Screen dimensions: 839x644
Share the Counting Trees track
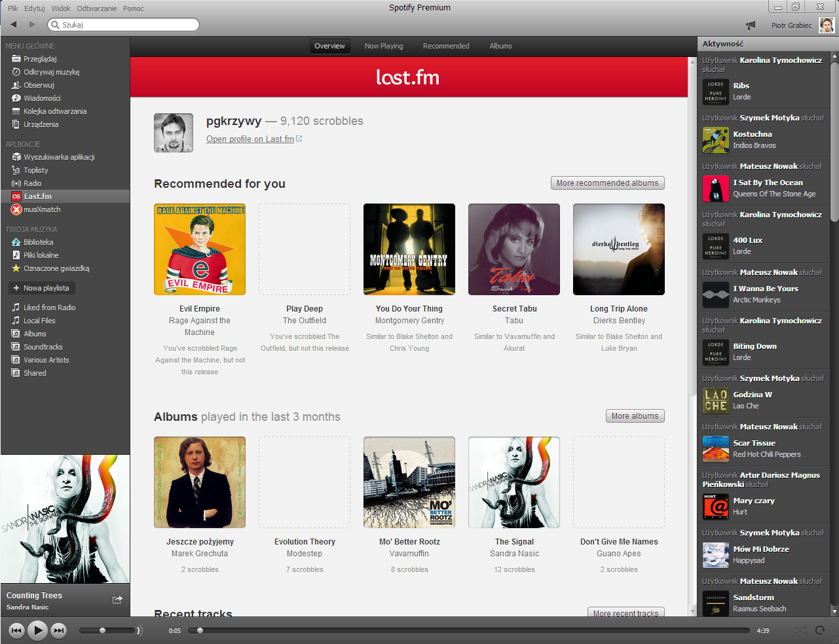tap(117, 599)
